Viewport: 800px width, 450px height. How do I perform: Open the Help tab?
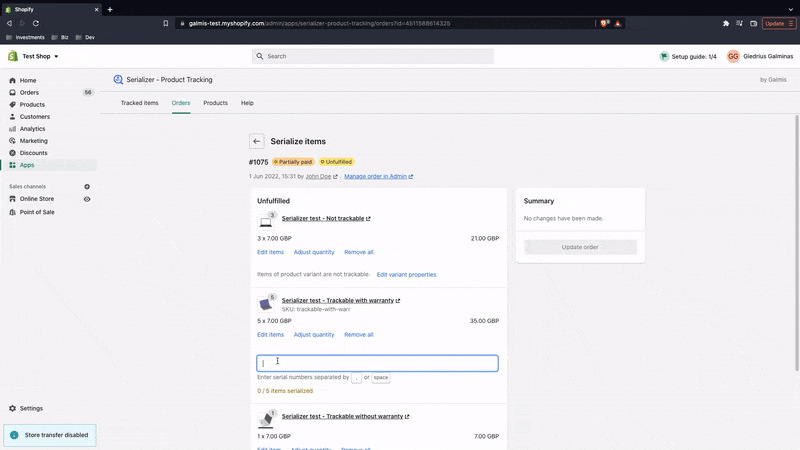[247, 103]
